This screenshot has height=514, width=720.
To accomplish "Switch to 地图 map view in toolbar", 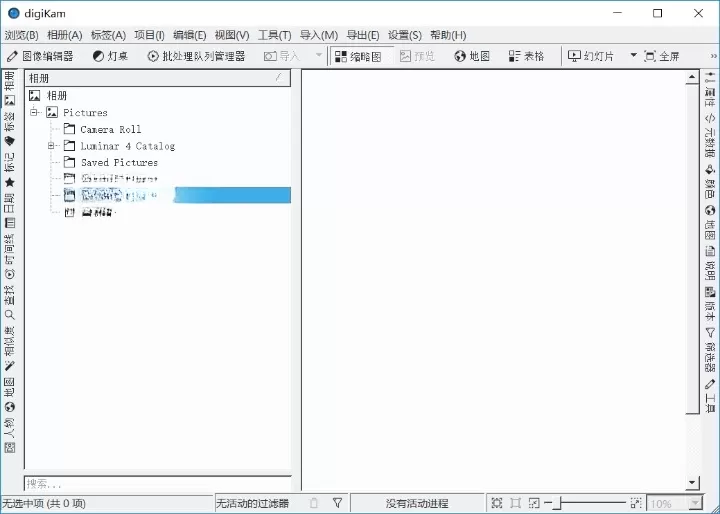I will (472, 56).
